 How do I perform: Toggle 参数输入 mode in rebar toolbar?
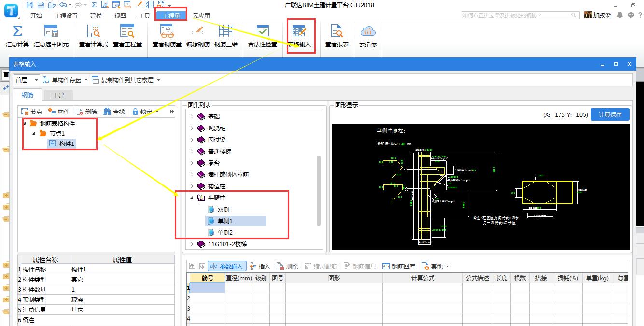coord(227,266)
